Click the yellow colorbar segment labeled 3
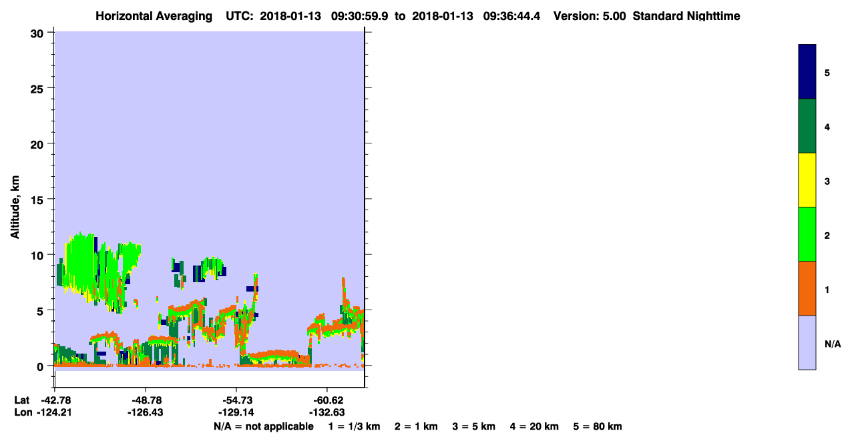The width and height of the screenshot is (868, 445). click(x=807, y=180)
